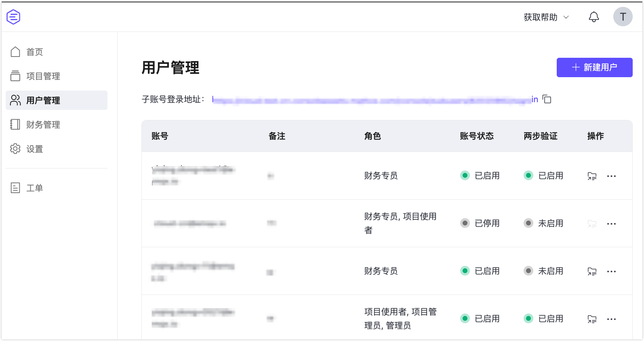Open notifications via the bell icon
Image resolution: width=644 pixels, height=341 pixels.
click(x=593, y=17)
